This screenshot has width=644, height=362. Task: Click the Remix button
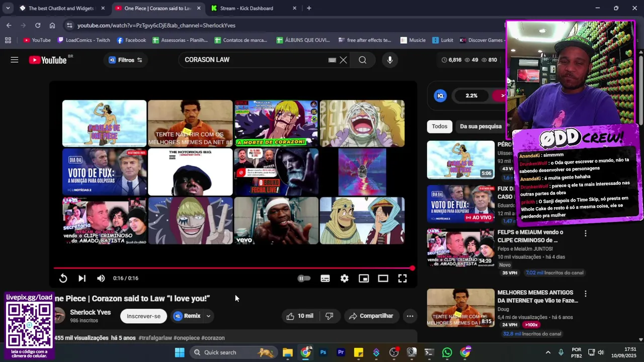(x=187, y=316)
